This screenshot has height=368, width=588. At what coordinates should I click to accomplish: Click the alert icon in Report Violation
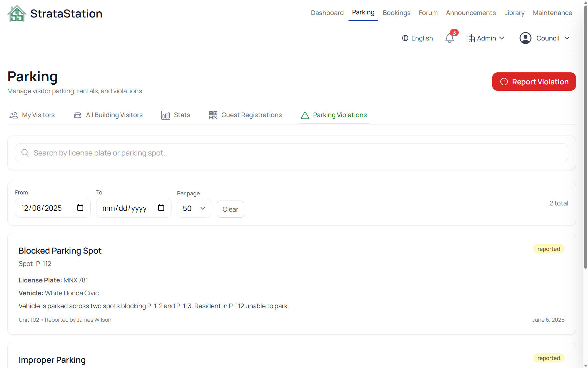pos(504,82)
